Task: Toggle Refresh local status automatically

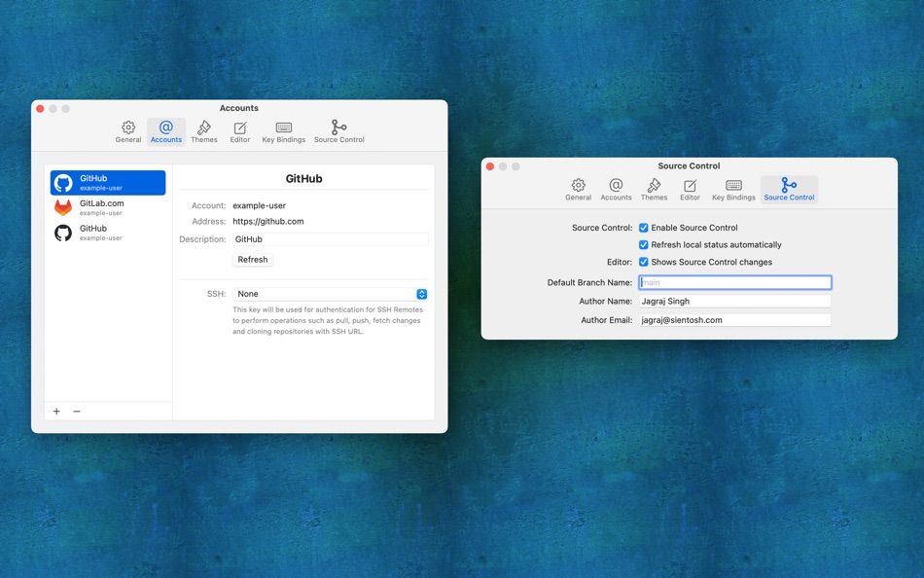Action: pyautogui.click(x=644, y=245)
